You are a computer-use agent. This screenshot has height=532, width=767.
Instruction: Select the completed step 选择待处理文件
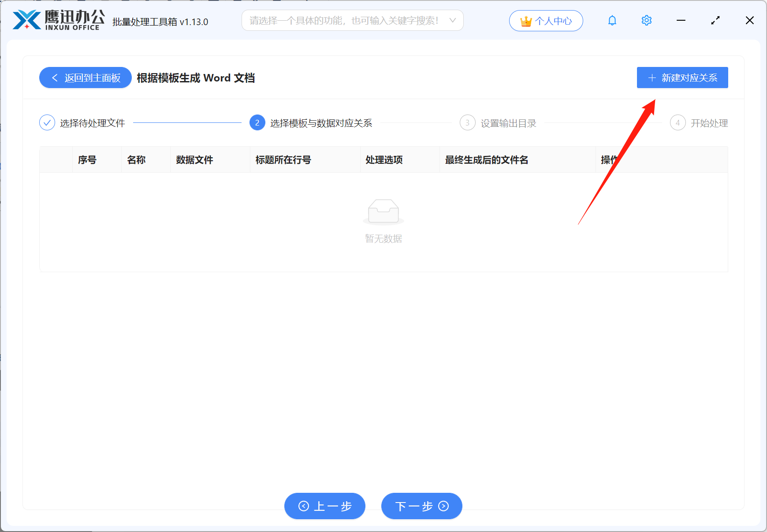47,122
